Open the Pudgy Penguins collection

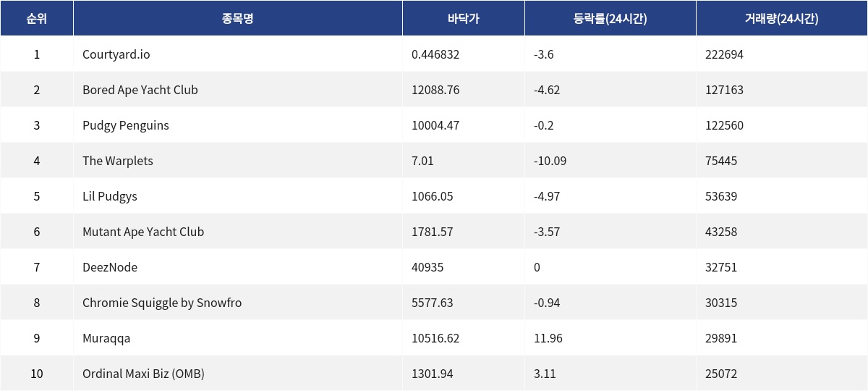click(126, 125)
